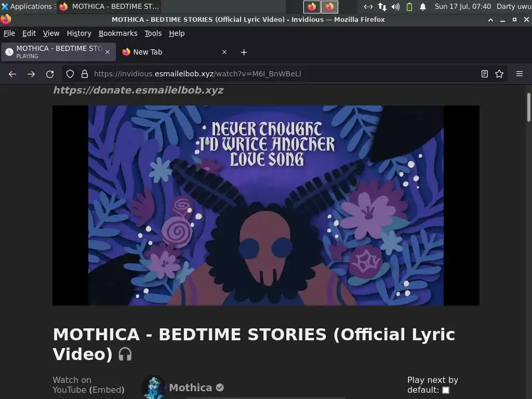
Task: Click the page vertical scrollbar thumb
Action: [x=528, y=107]
